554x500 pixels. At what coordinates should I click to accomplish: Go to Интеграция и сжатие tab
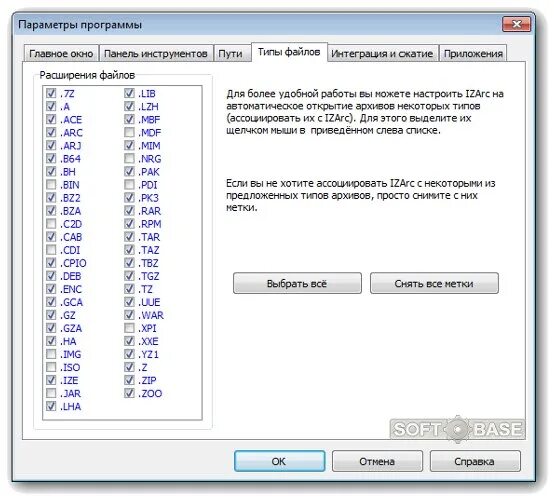coord(382,53)
